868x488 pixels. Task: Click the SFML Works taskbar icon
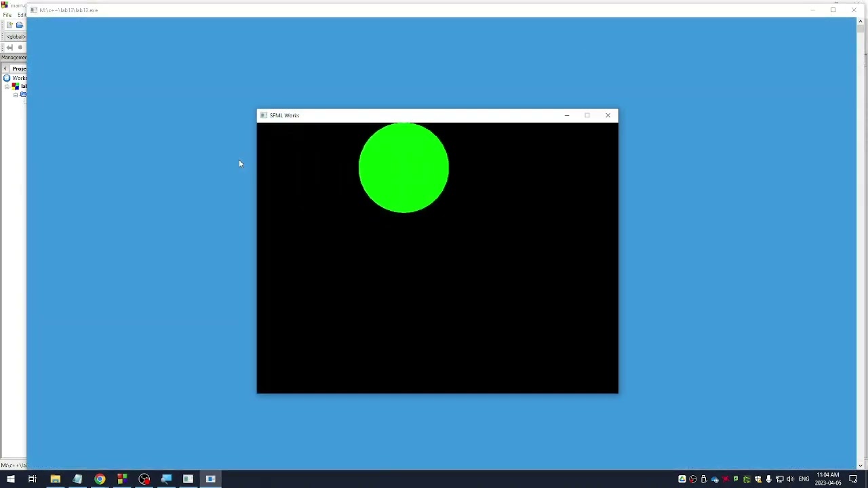click(x=211, y=479)
